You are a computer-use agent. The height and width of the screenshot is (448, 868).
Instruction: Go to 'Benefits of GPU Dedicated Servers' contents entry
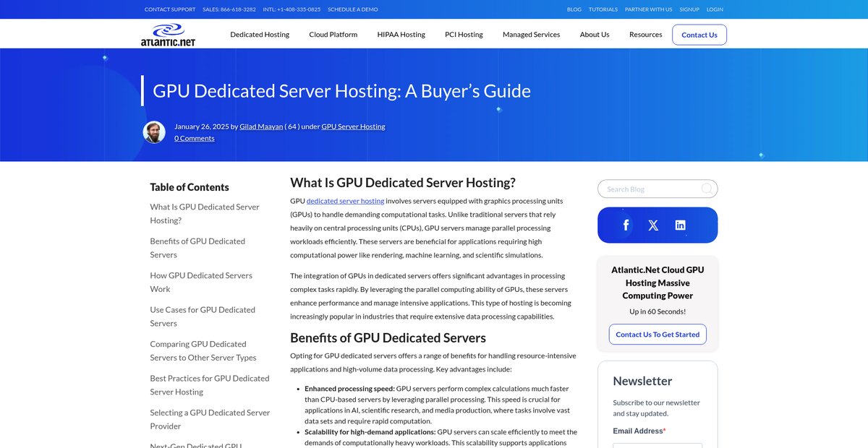click(x=197, y=248)
